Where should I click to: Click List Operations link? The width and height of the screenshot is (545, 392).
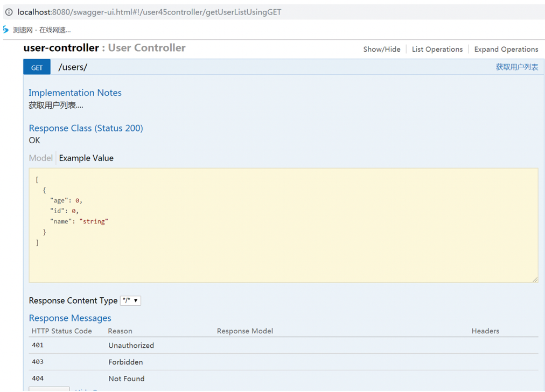(437, 50)
